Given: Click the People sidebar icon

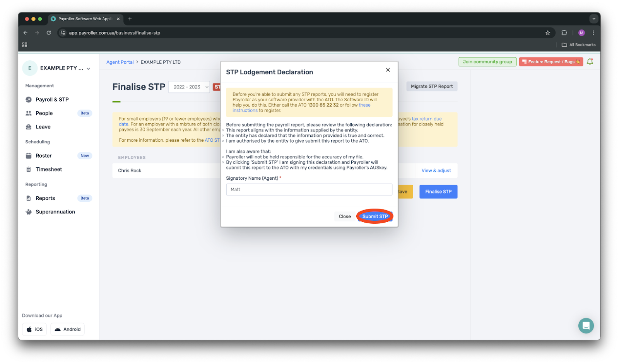Looking at the screenshot, I should click(x=29, y=113).
